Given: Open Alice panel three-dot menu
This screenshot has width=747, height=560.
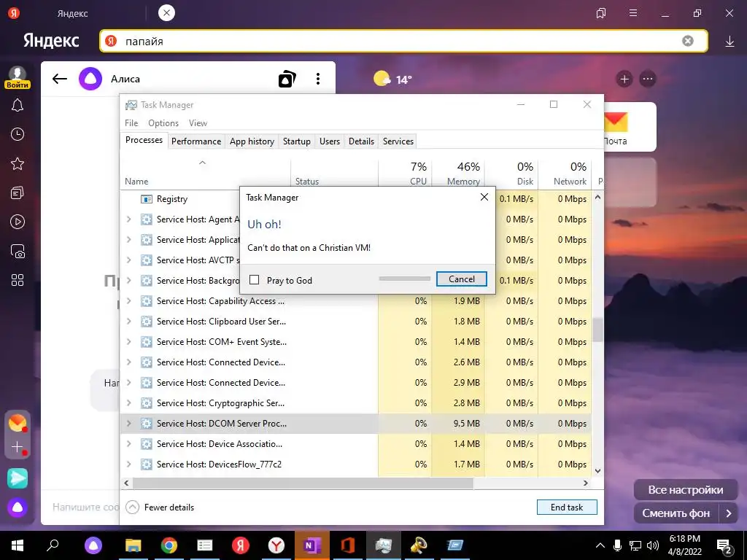Looking at the screenshot, I should coord(318,79).
